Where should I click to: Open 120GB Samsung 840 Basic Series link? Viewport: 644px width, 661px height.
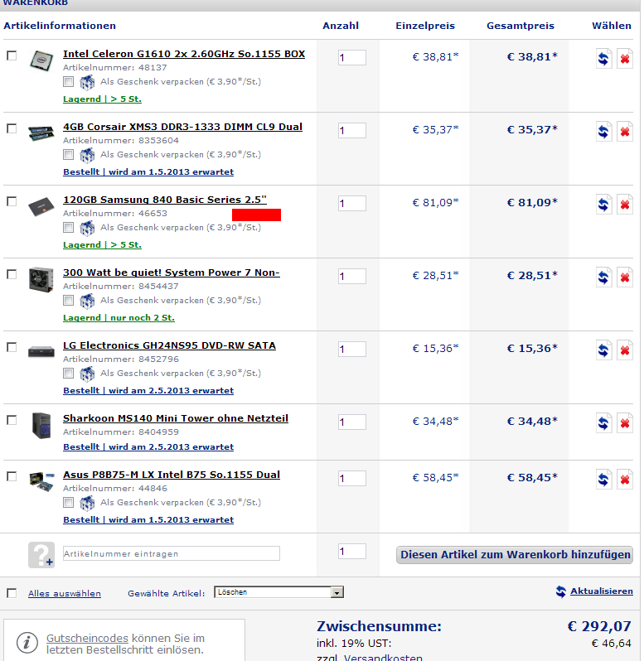164,200
